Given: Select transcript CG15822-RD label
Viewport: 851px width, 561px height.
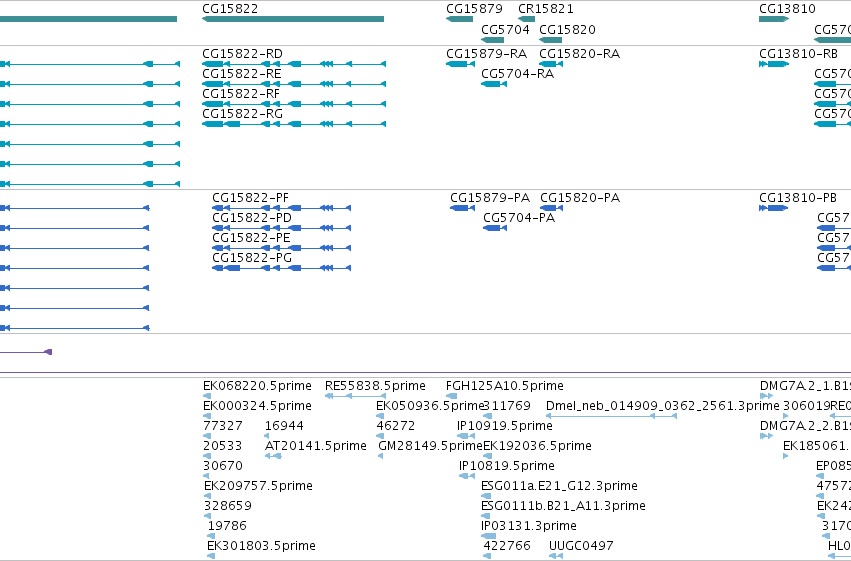Looking at the screenshot, I should click(x=243, y=54).
